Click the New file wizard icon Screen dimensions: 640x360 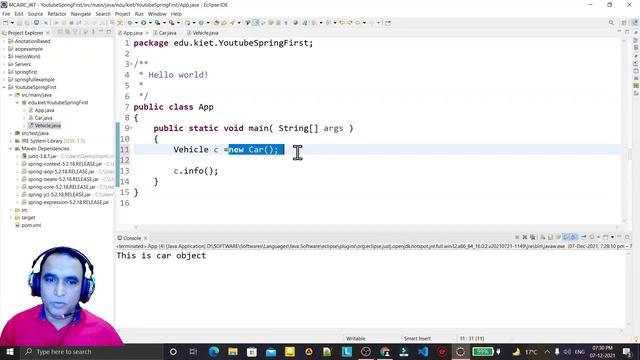click(6, 23)
